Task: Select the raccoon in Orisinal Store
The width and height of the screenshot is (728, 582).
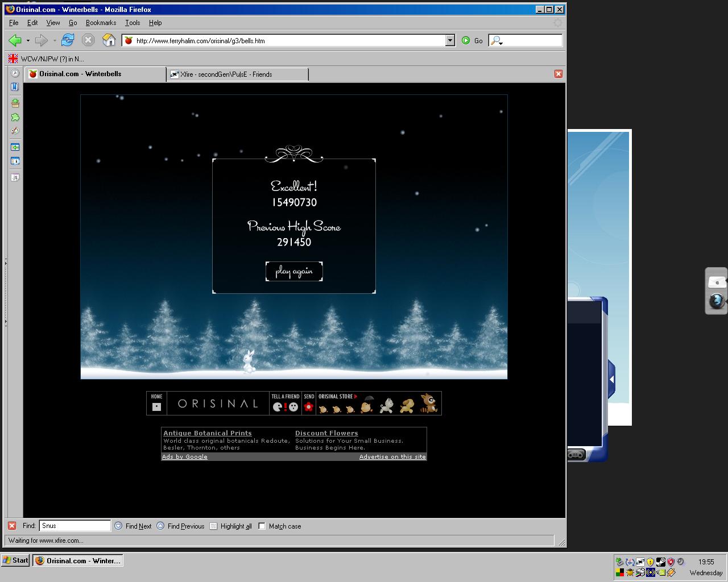Action: 429,403
